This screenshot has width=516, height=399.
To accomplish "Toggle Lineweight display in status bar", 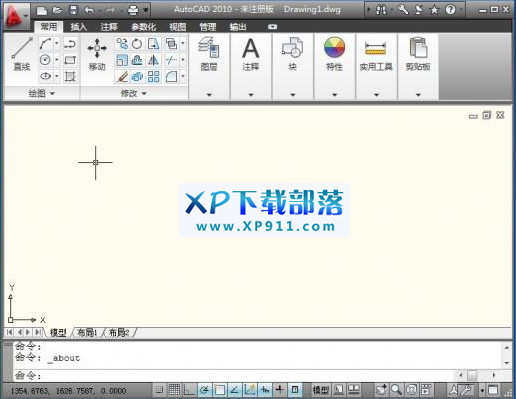I will [280, 389].
